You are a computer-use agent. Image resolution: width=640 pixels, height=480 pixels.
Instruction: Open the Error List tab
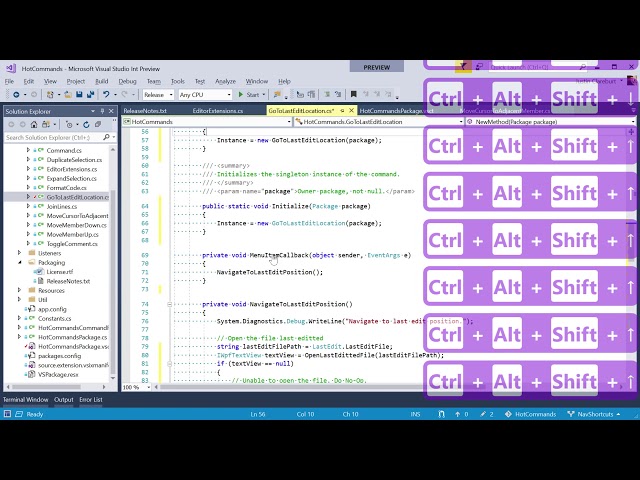pos(91,400)
